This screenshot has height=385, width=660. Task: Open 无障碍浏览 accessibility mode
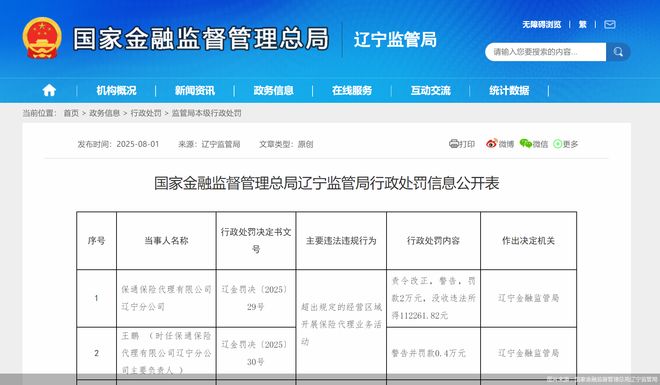[541, 24]
